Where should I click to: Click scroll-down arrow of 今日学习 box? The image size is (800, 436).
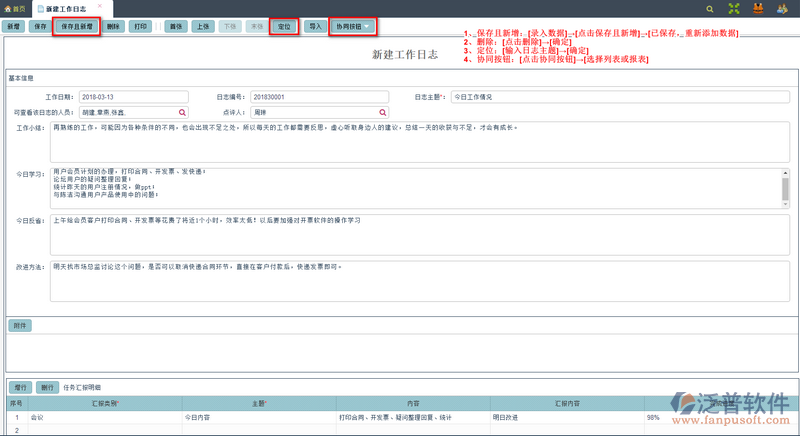(x=785, y=204)
